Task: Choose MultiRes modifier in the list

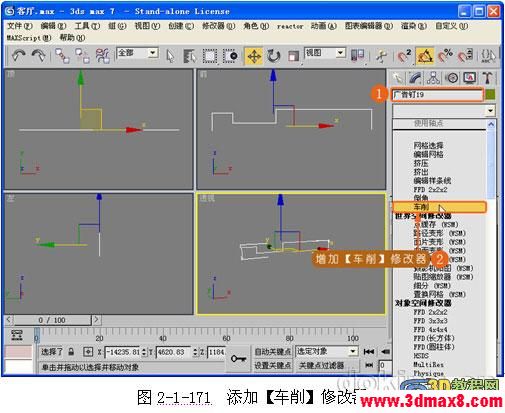Action: 428,365
